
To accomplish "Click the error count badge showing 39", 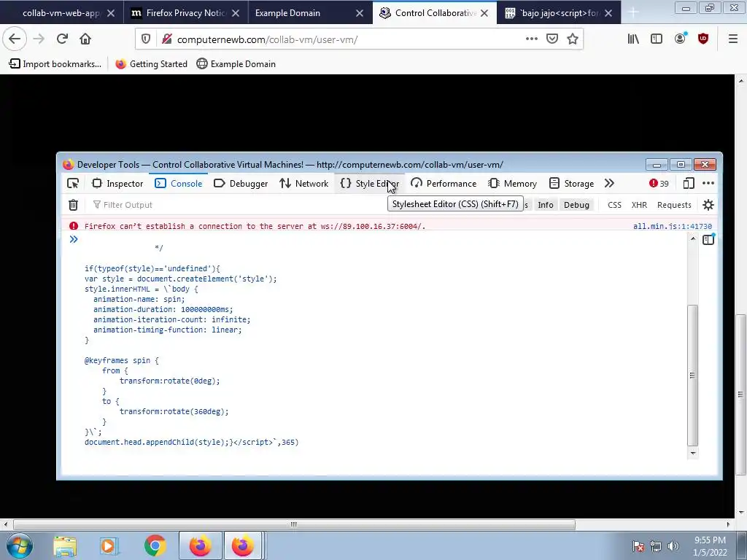I will pos(659,183).
